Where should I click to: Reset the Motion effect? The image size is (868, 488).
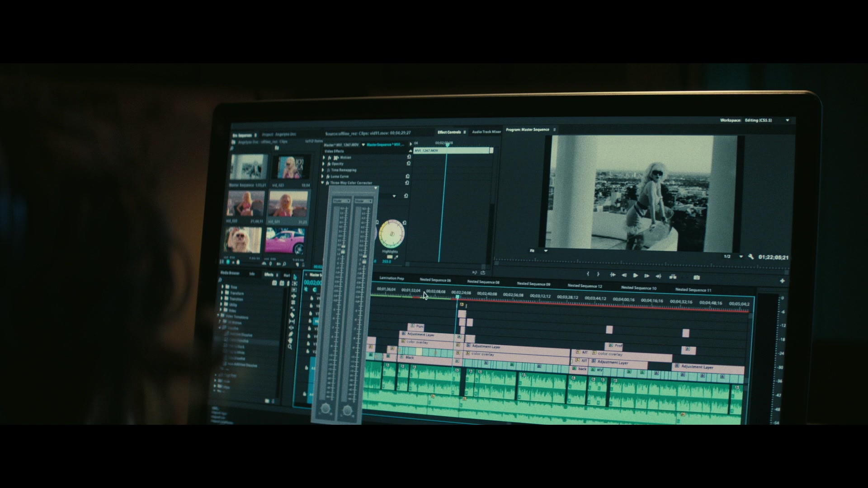(x=409, y=157)
